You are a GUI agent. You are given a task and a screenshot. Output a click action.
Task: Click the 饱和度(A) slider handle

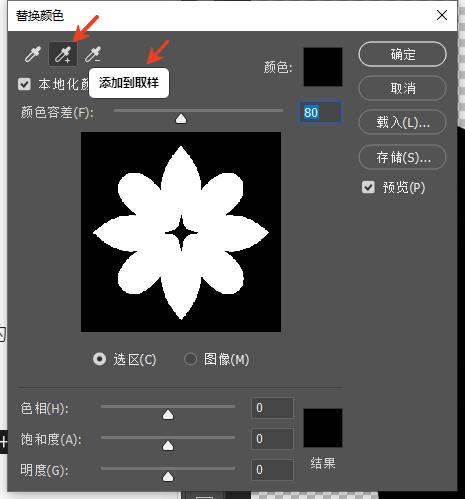(x=168, y=446)
